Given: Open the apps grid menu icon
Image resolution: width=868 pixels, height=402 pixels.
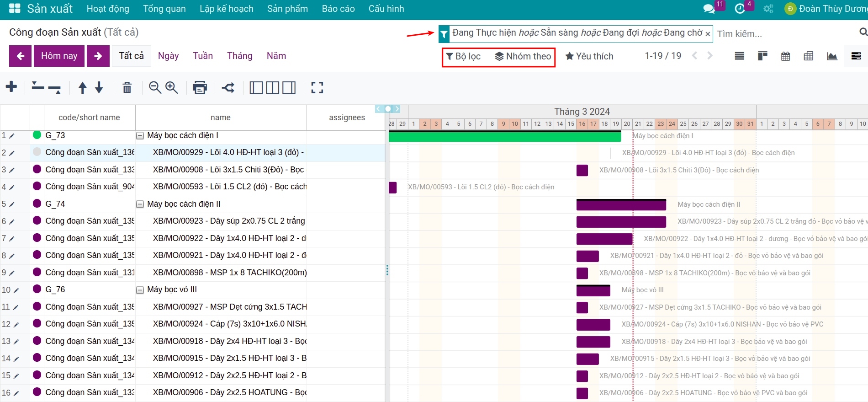Looking at the screenshot, I should click(x=15, y=8).
